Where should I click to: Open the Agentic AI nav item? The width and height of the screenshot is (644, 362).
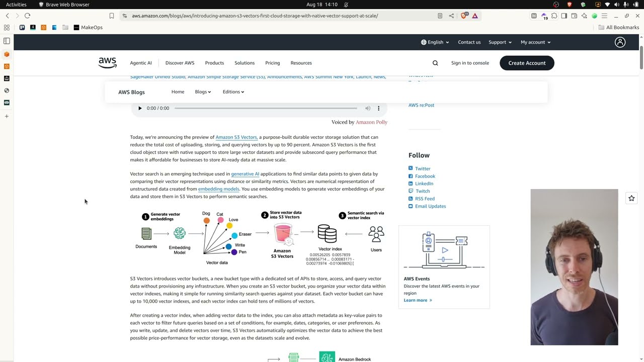(x=141, y=63)
